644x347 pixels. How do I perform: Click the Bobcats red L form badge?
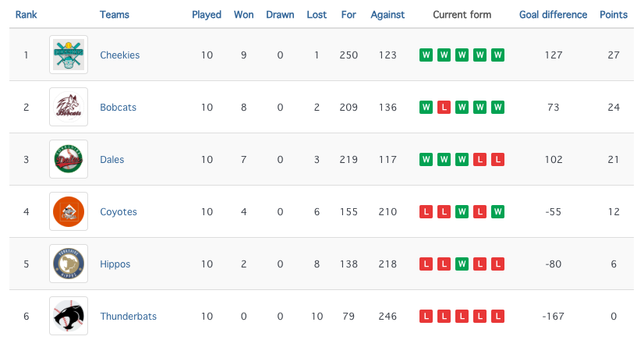[x=444, y=107]
